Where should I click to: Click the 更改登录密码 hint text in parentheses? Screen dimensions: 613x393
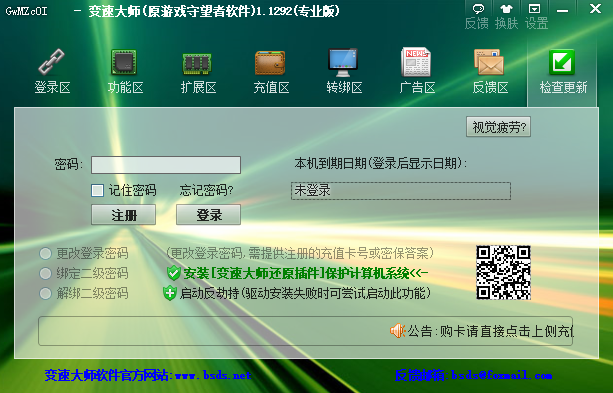(300, 253)
